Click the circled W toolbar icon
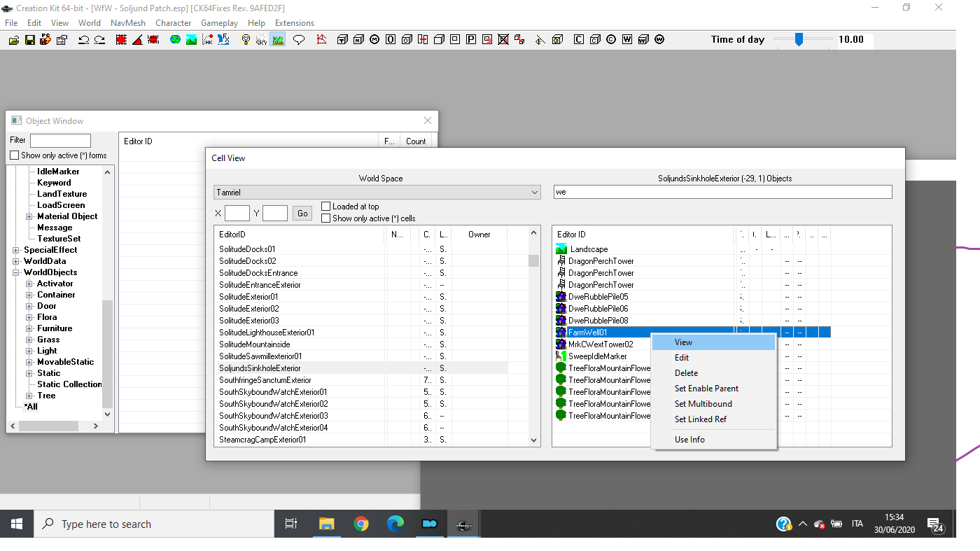Viewport: 980px width, 551px height. click(659, 40)
